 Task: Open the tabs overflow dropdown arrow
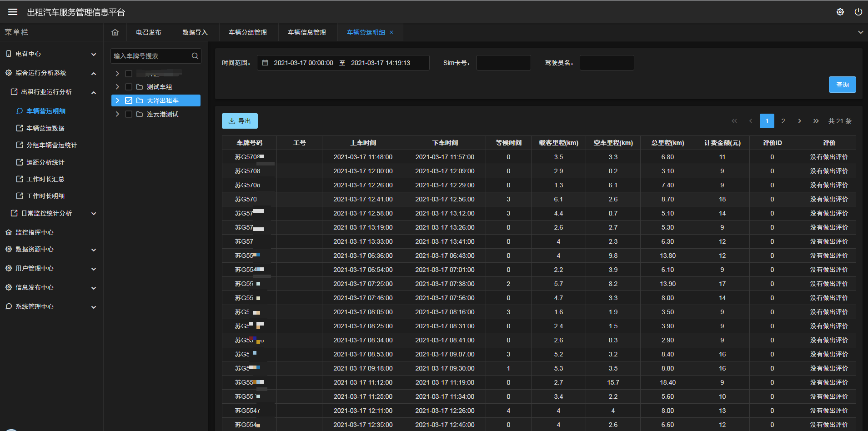pyautogui.click(x=860, y=32)
